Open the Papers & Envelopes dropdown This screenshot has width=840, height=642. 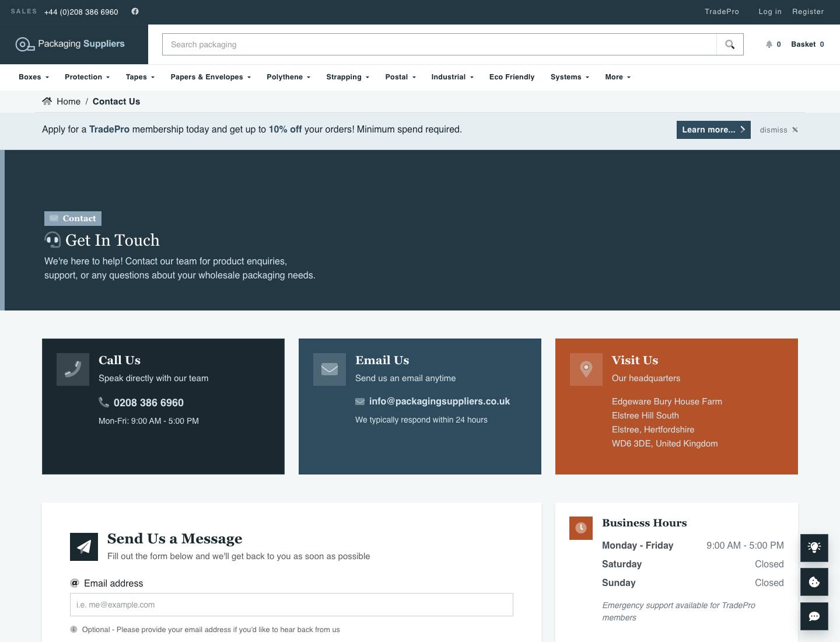click(x=211, y=77)
